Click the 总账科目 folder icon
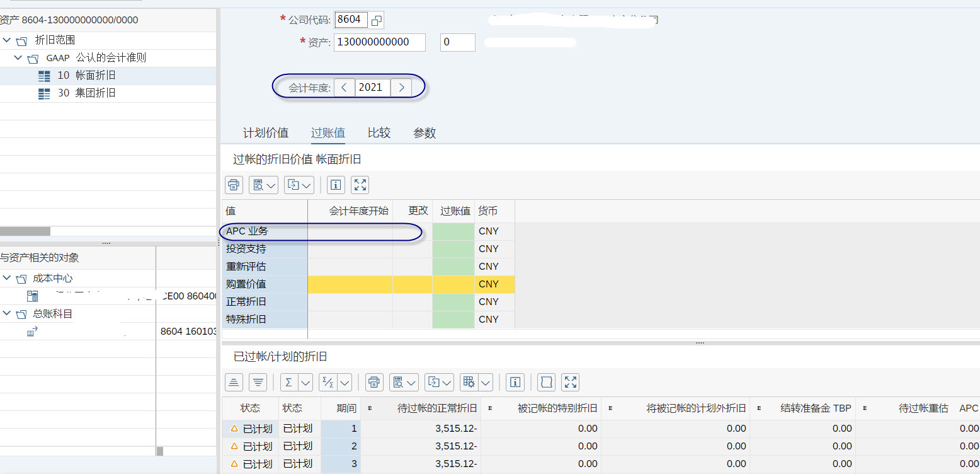This screenshot has width=980, height=474. point(22,315)
